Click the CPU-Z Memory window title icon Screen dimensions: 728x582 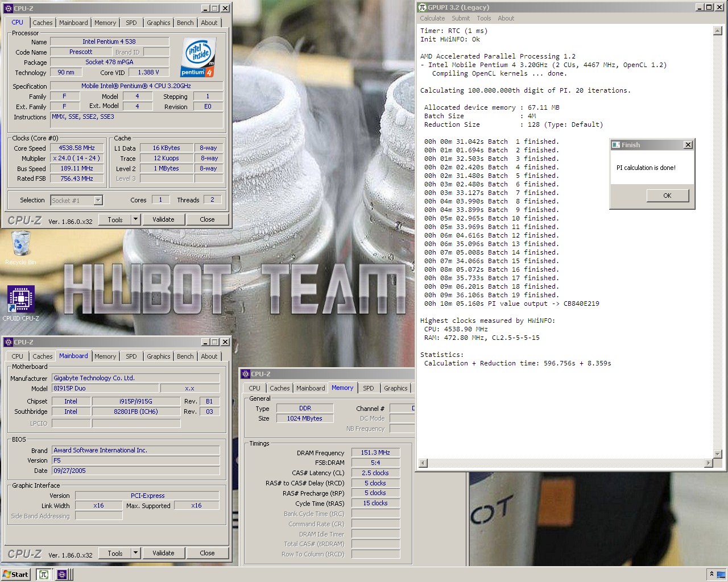pyautogui.click(x=246, y=374)
